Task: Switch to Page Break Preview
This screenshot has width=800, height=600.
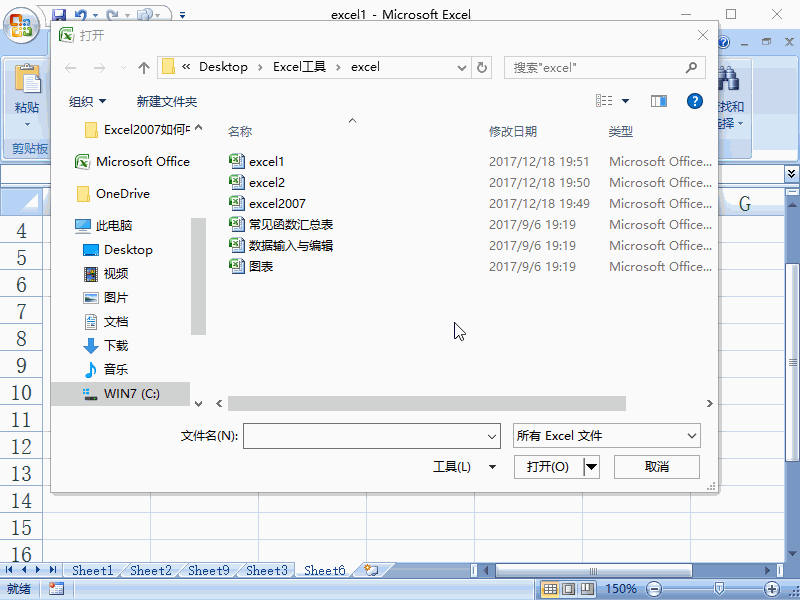Action: pos(585,588)
